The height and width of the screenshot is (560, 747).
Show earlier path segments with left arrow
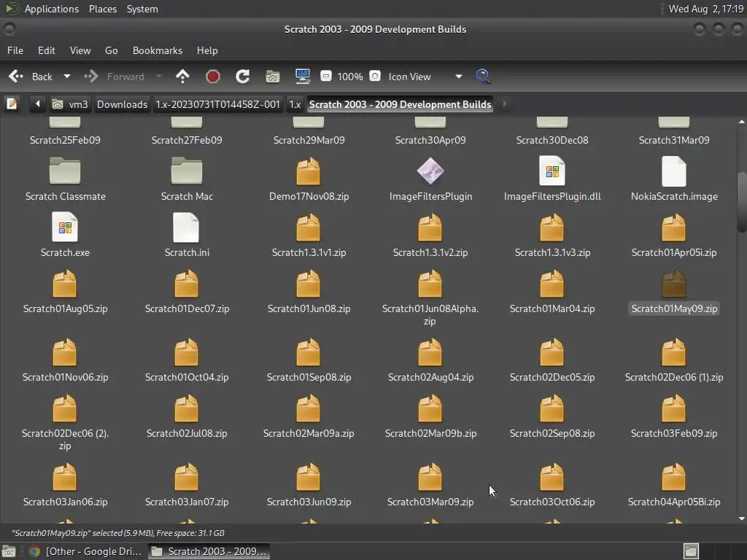point(38,104)
